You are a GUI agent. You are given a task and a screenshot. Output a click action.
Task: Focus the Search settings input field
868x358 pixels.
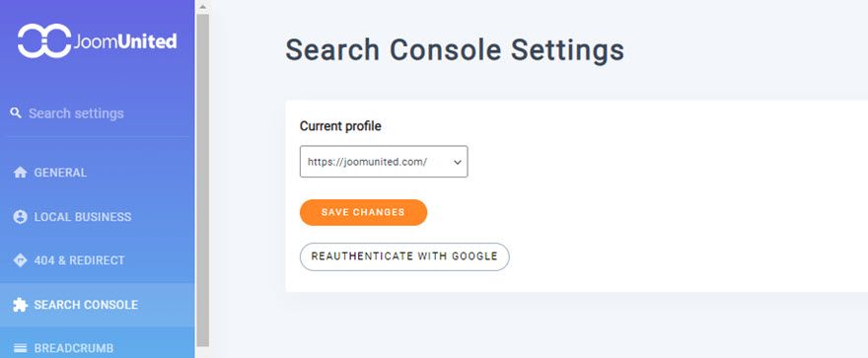pyautogui.click(x=100, y=113)
